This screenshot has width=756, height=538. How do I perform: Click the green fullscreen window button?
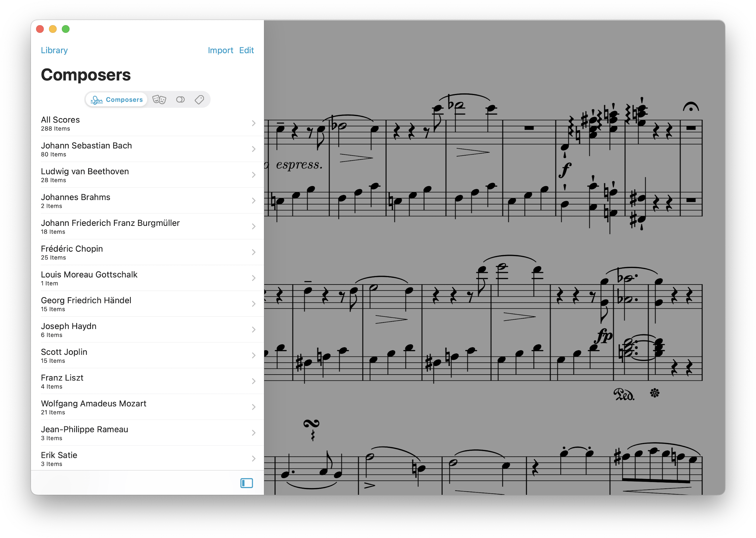pos(66,29)
